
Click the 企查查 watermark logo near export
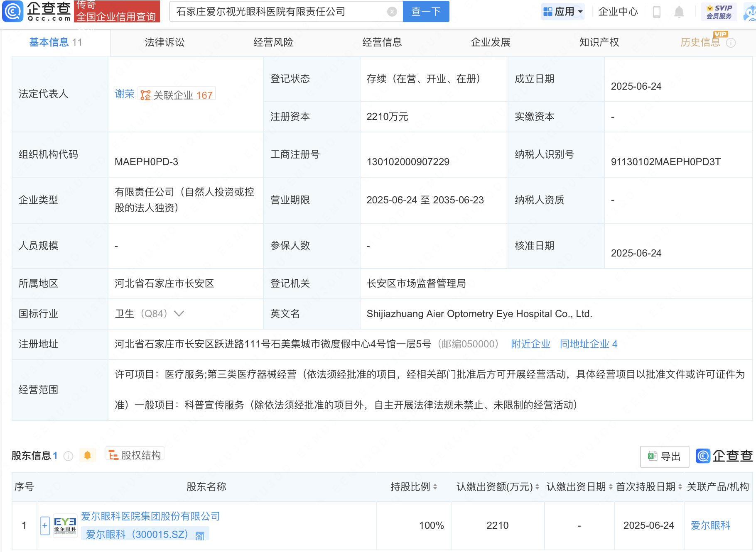pyautogui.click(x=724, y=456)
